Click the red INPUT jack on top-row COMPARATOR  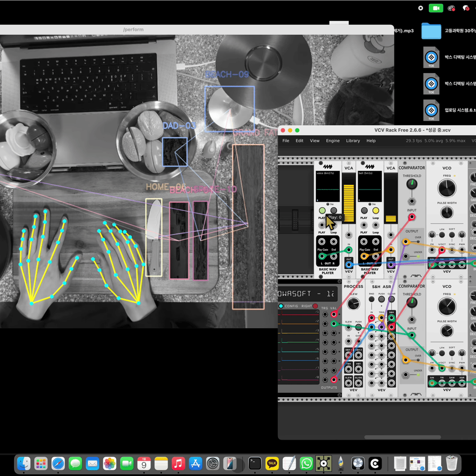412,217
